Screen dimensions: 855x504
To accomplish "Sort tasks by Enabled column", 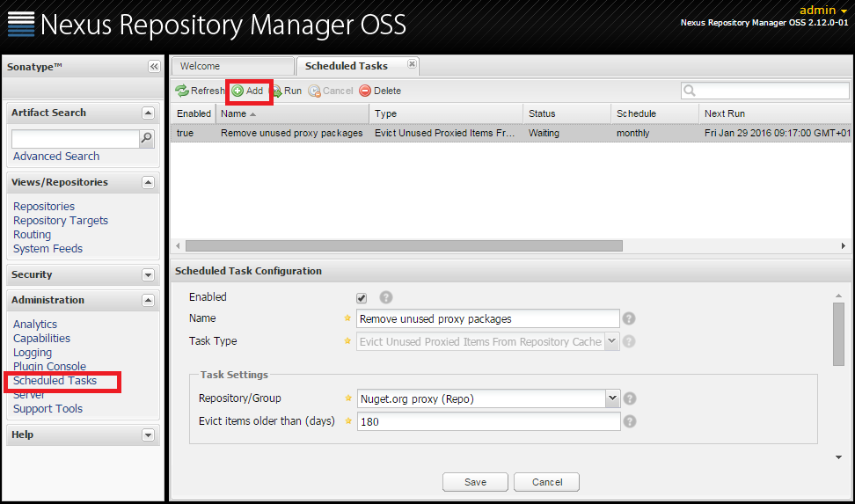I will click(x=194, y=113).
